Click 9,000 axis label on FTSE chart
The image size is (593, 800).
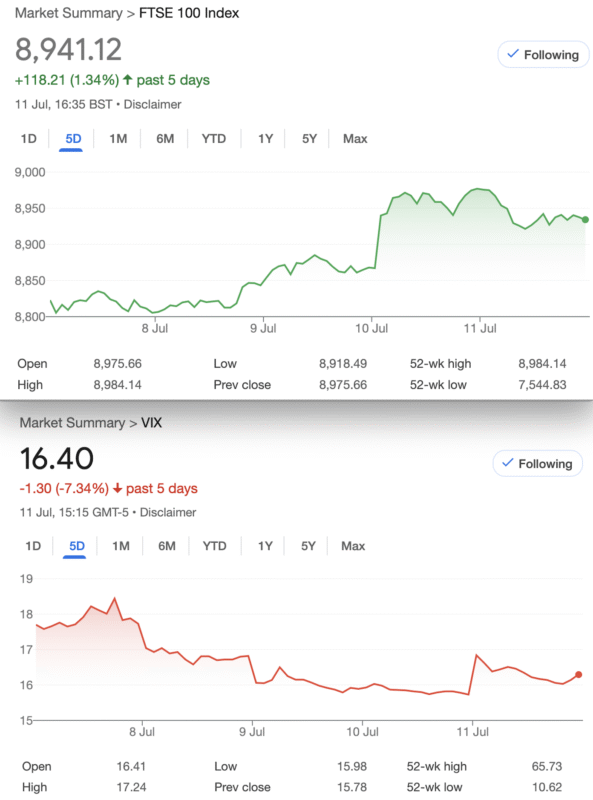[x=30, y=172]
